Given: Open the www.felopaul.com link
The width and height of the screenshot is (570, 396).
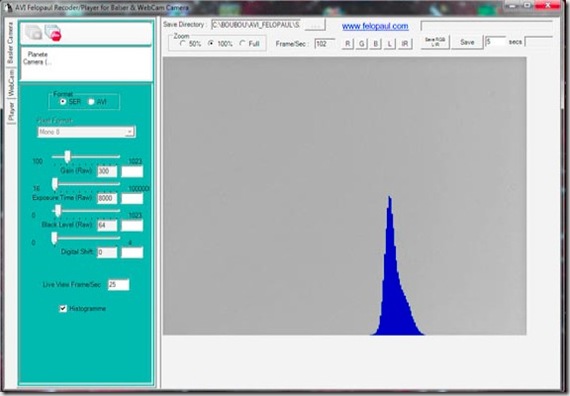Looking at the screenshot, I should pyautogui.click(x=375, y=26).
